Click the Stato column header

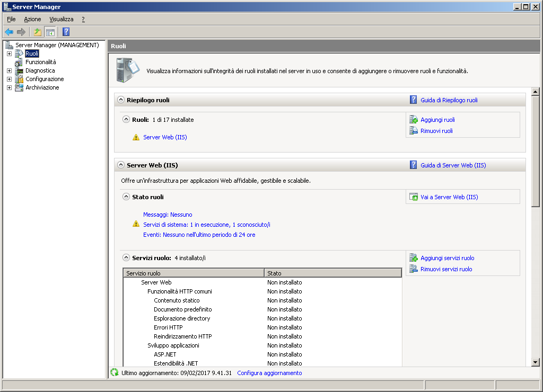pyautogui.click(x=333, y=273)
